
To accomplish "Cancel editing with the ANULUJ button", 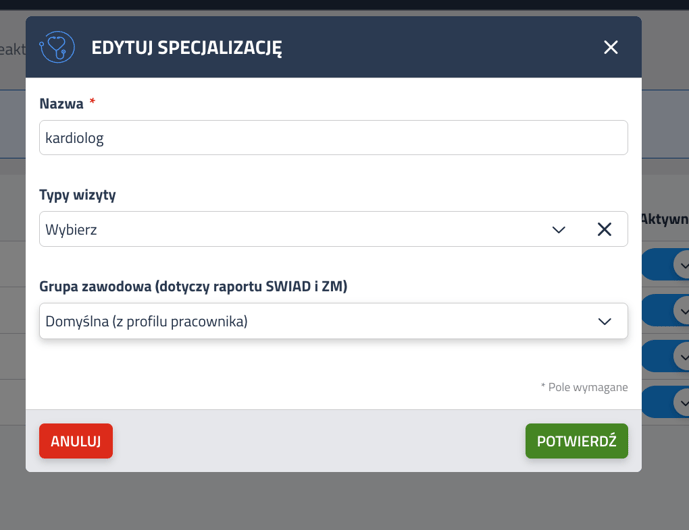I will (x=76, y=441).
